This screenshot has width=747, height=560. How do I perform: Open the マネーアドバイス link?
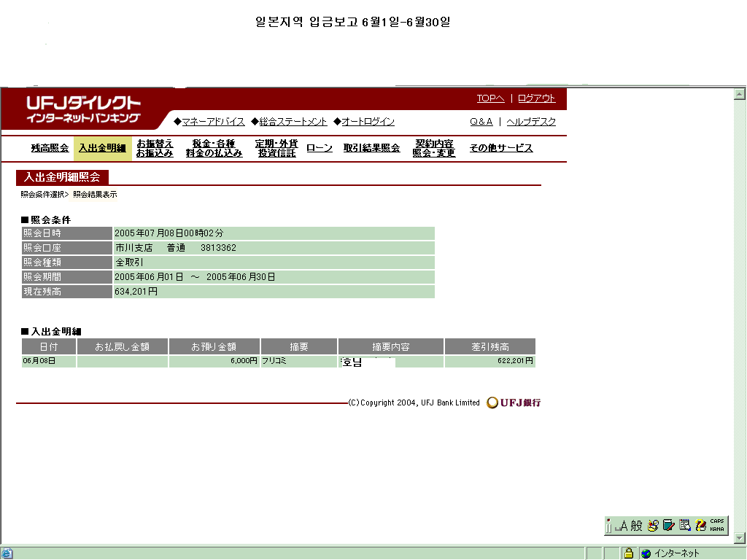pyautogui.click(x=212, y=122)
